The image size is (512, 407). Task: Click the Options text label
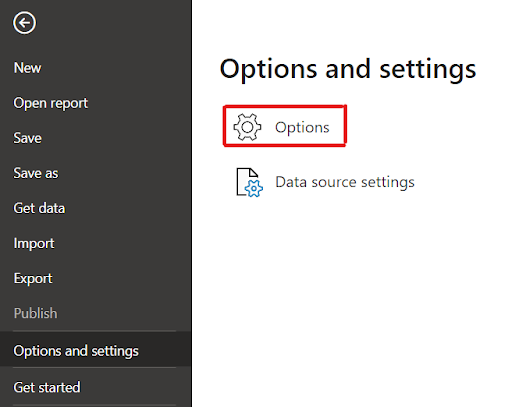(x=302, y=128)
